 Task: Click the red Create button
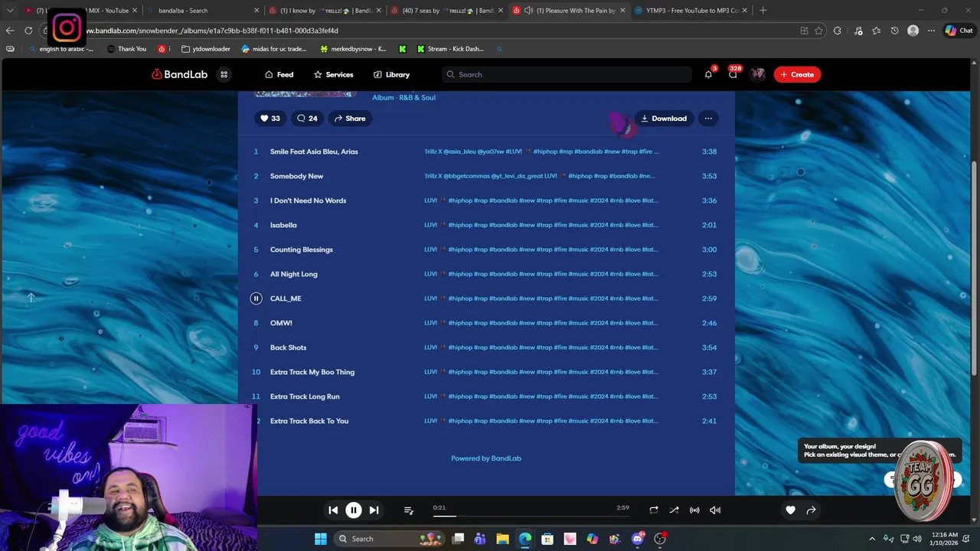coord(797,74)
